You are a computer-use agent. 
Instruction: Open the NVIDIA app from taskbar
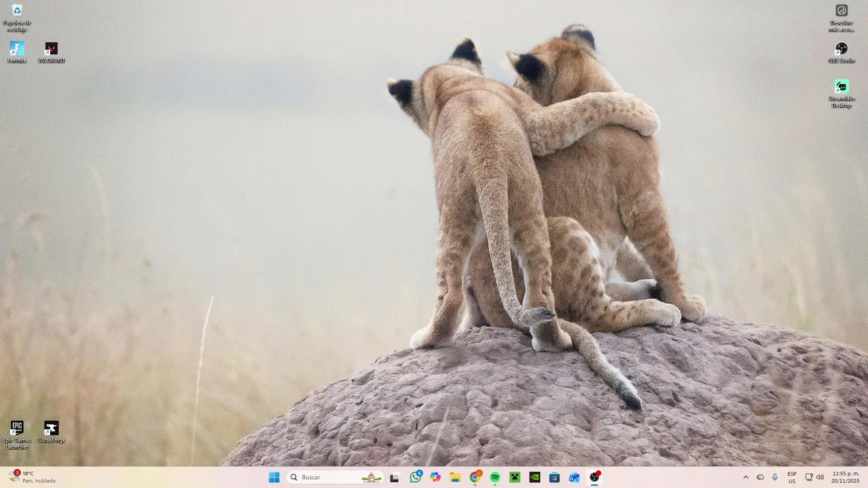(534, 477)
